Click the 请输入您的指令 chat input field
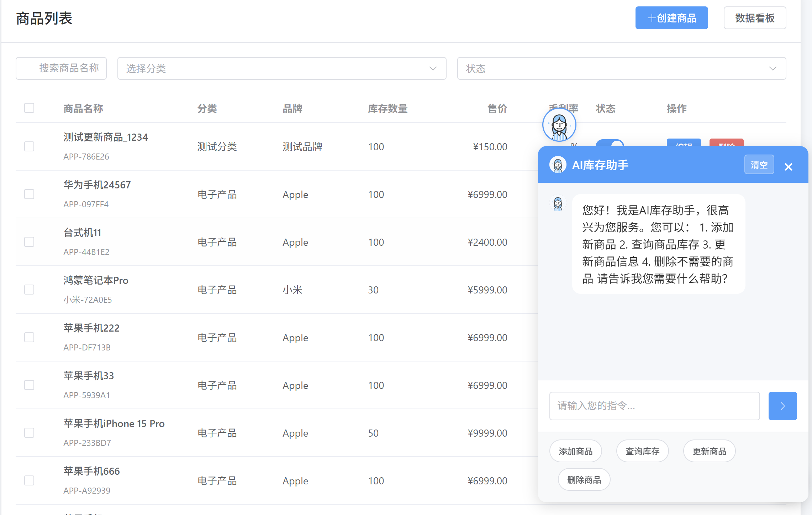The width and height of the screenshot is (812, 515). pos(654,406)
